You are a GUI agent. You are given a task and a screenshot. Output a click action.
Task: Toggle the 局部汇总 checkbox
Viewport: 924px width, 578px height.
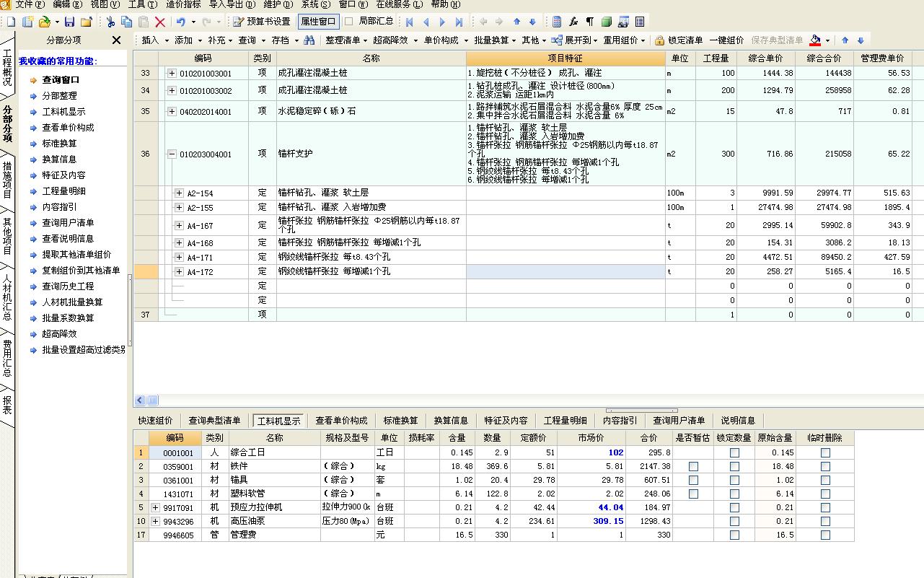click(349, 22)
